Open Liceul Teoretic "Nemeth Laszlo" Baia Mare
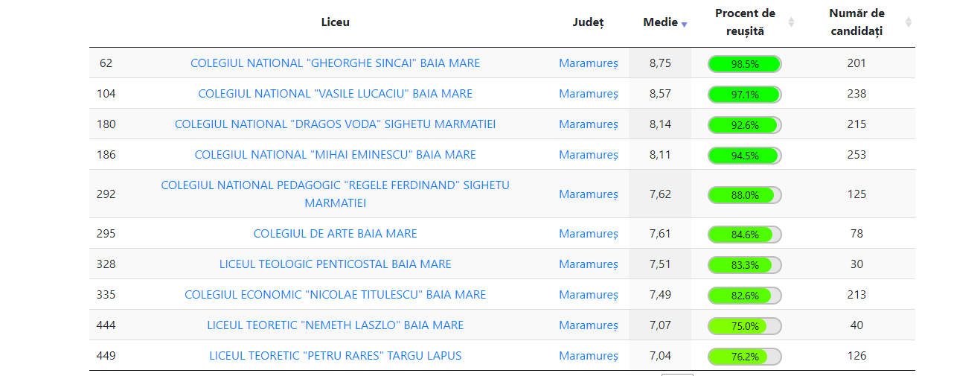Viewport: 980px width, 376px height. click(335, 325)
